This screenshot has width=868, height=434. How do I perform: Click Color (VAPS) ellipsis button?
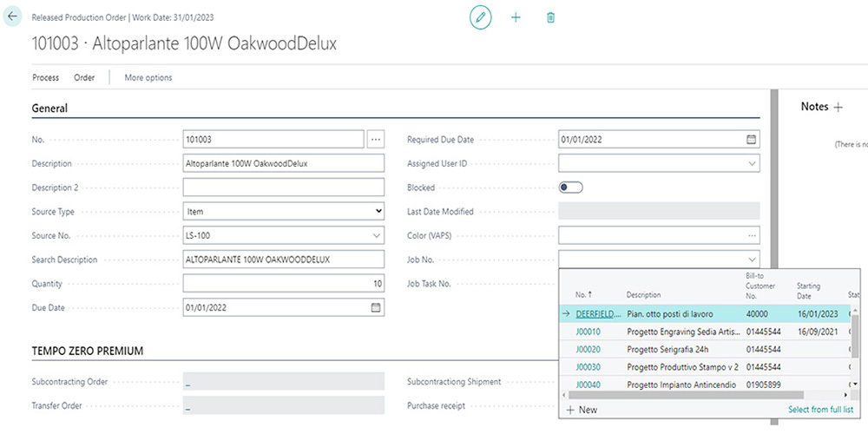point(751,235)
